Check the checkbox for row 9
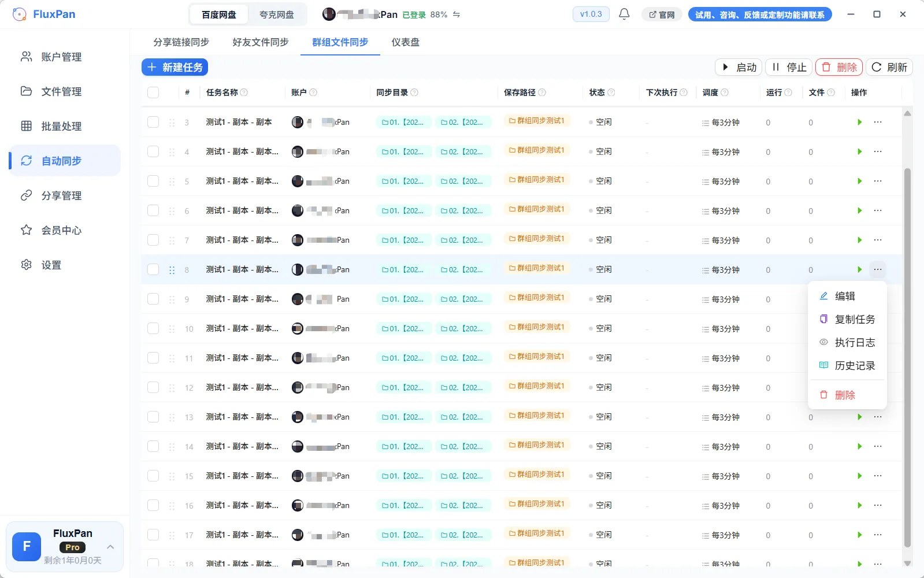This screenshot has height=578, width=924. point(153,299)
